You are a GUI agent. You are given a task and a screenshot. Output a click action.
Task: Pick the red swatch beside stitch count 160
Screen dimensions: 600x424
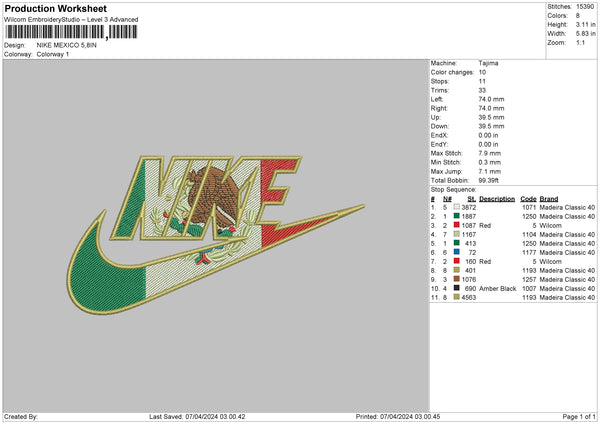[457, 261]
